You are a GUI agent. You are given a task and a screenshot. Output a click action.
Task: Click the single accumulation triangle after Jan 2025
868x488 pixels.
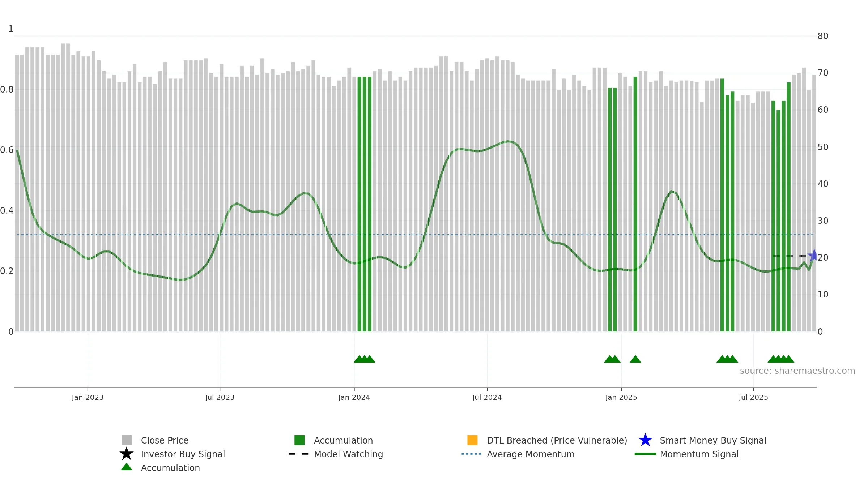(x=635, y=359)
